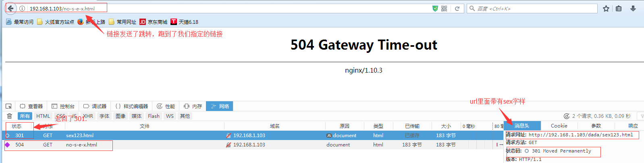This screenshot has height=163, width=644.
Task: Switch to the 控制台 (Console) tab
Action: (63, 106)
